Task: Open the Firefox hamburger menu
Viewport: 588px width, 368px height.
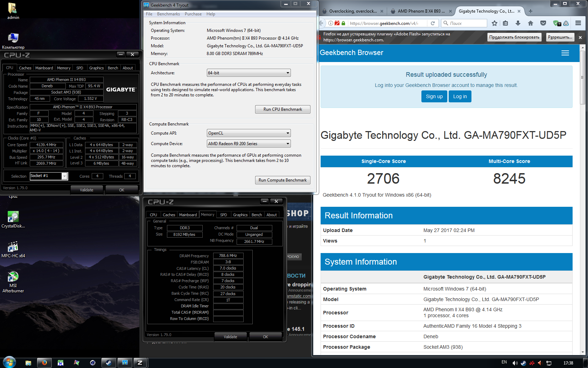Action: [x=578, y=23]
